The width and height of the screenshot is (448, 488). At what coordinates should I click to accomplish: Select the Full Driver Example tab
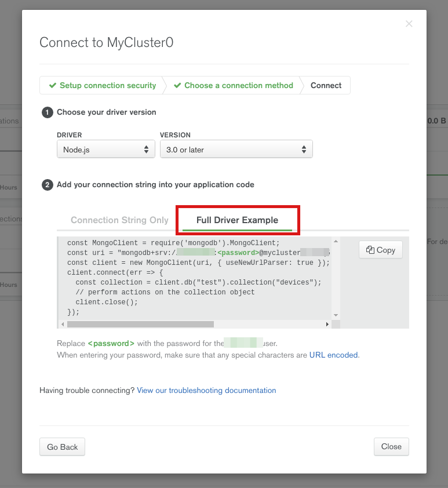point(237,220)
